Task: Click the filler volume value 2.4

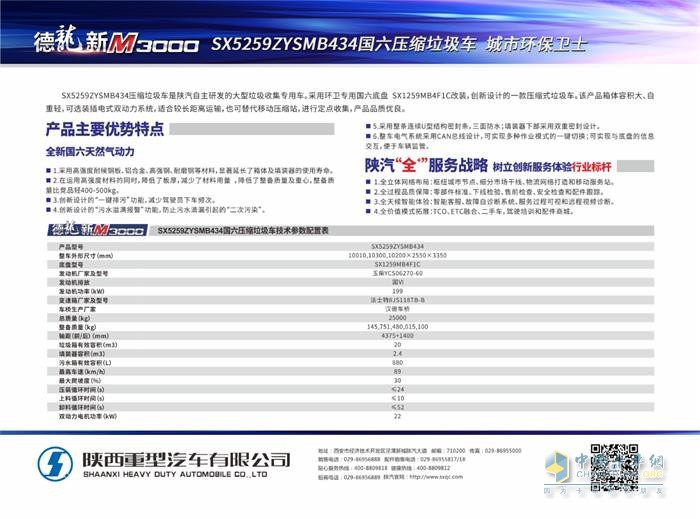Action: click(397, 353)
